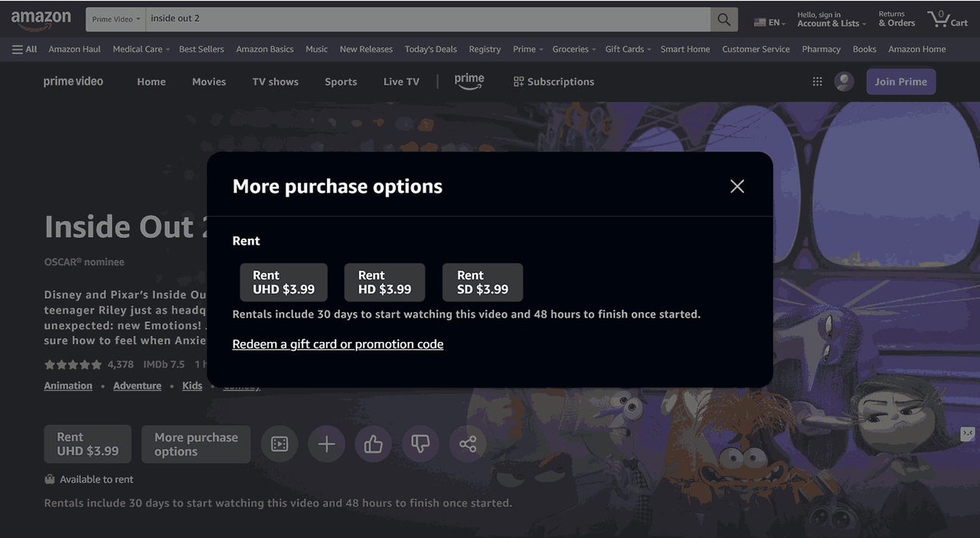
Task: Click the trailer play icon
Action: tap(279, 444)
